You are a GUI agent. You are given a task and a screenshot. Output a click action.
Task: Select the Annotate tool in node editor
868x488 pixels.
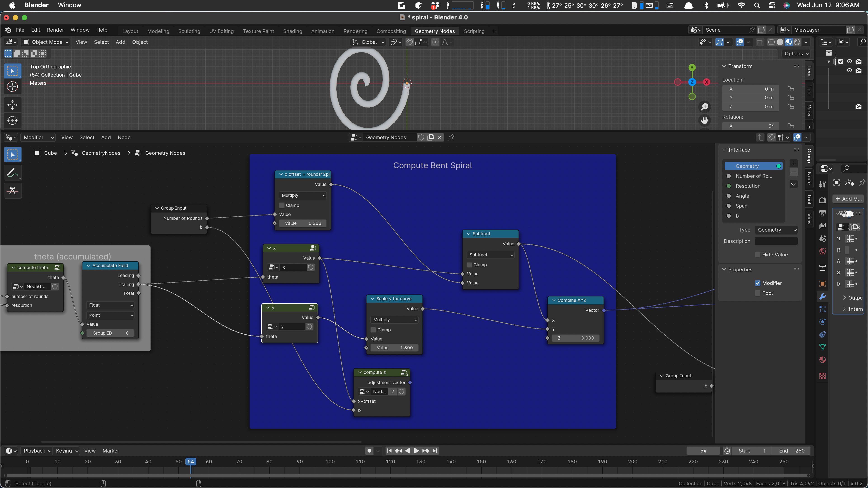[x=12, y=173]
